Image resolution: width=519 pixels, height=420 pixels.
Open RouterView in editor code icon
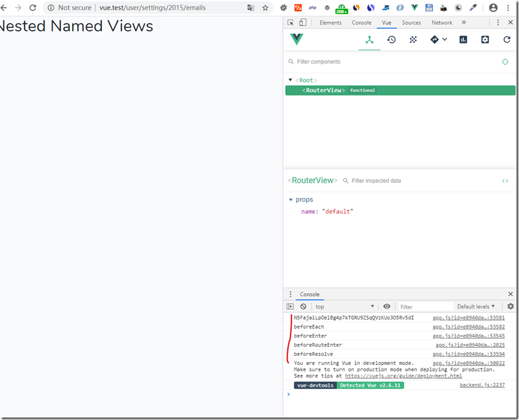click(505, 181)
